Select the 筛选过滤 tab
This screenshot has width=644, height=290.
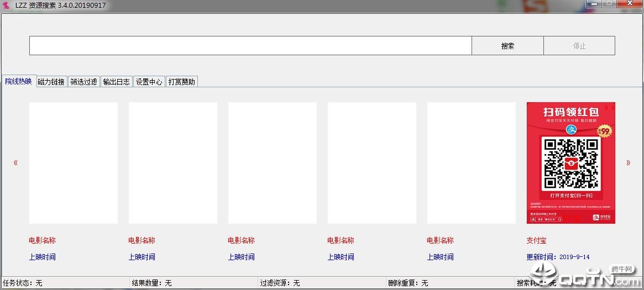(x=84, y=82)
